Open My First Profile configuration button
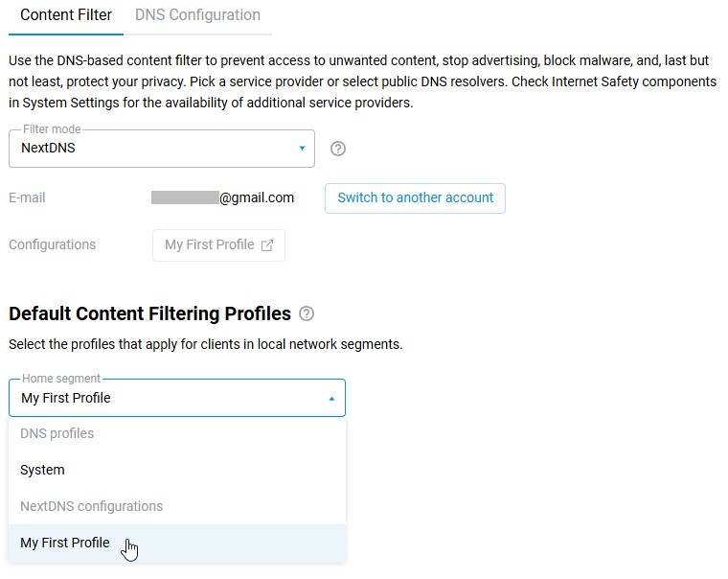This screenshot has width=728, height=579. coord(209,244)
